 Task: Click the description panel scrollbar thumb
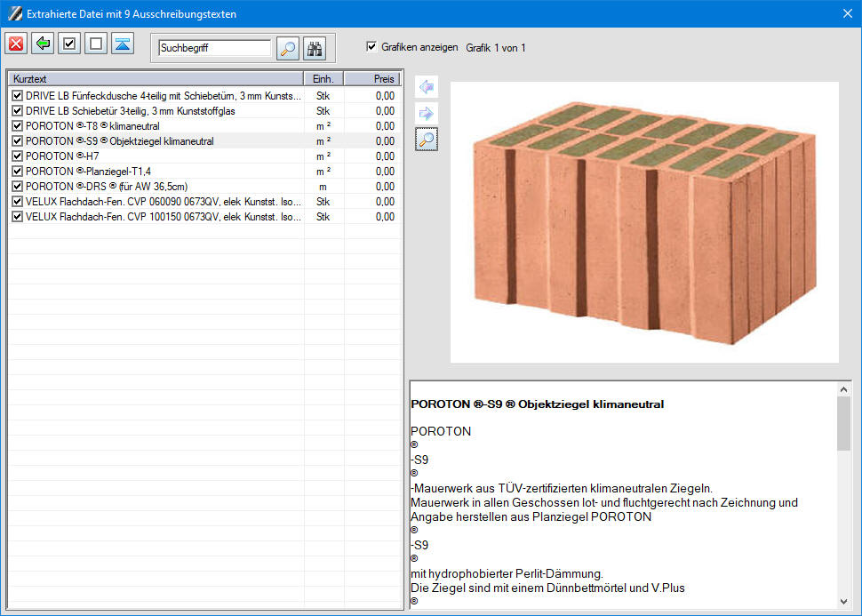844,423
